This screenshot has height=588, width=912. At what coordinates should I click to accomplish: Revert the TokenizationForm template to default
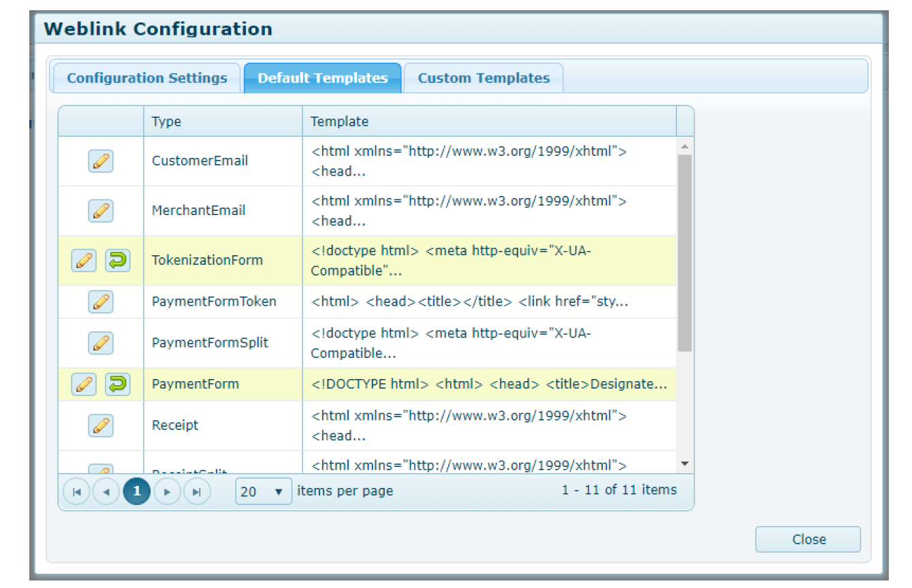(x=117, y=260)
